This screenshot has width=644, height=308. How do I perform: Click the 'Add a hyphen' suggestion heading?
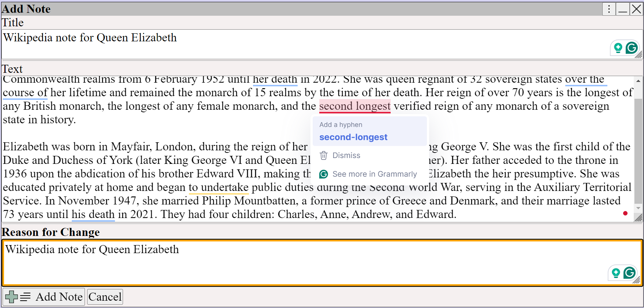click(x=341, y=125)
